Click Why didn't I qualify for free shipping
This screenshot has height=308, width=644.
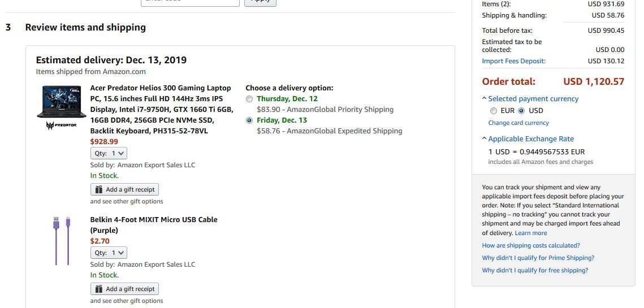point(535,270)
